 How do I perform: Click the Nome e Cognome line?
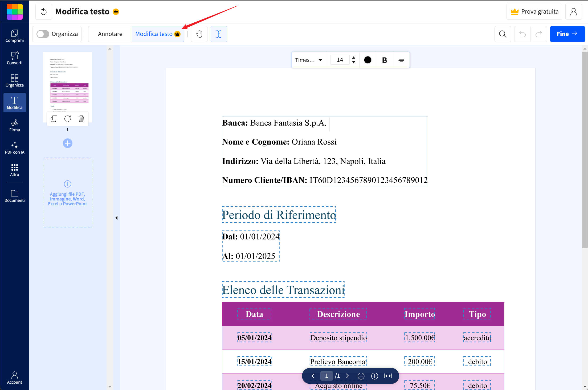[x=279, y=142]
